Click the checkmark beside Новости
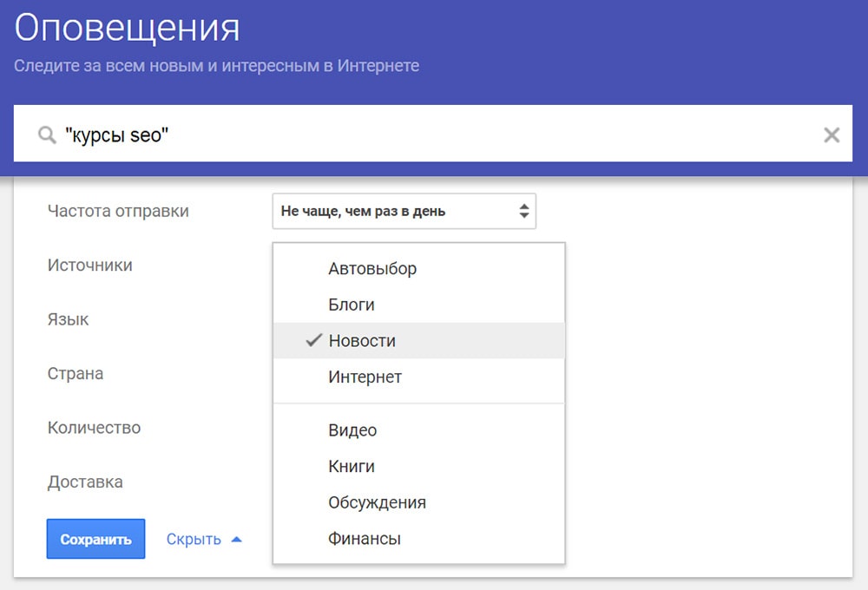This screenshot has width=868, height=590. (314, 341)
